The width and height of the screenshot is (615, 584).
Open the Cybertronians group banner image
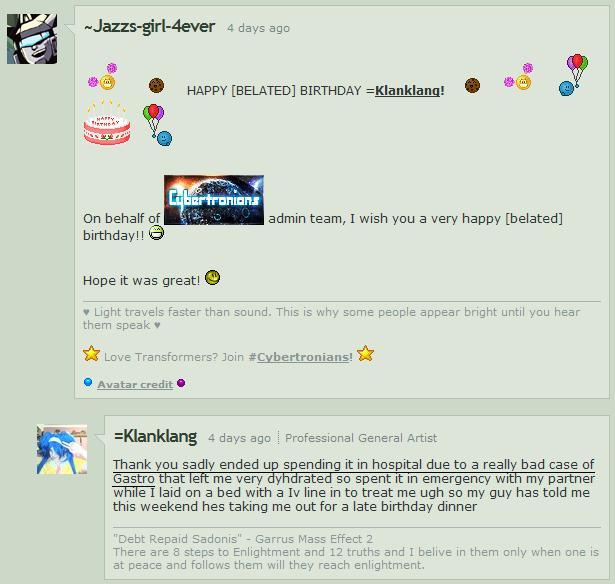pyautogui.click(x=214, y=200)
